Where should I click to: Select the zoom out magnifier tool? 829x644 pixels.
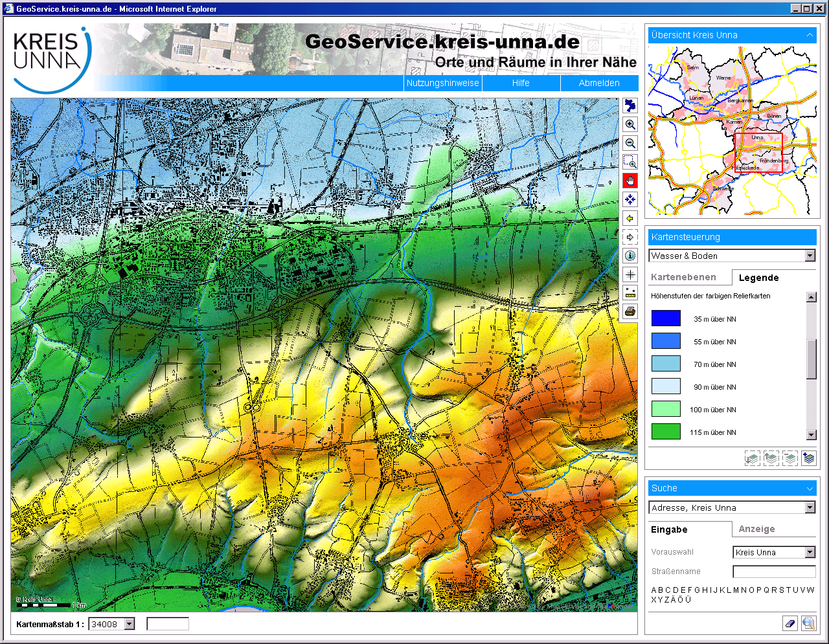tap(630, 144)
